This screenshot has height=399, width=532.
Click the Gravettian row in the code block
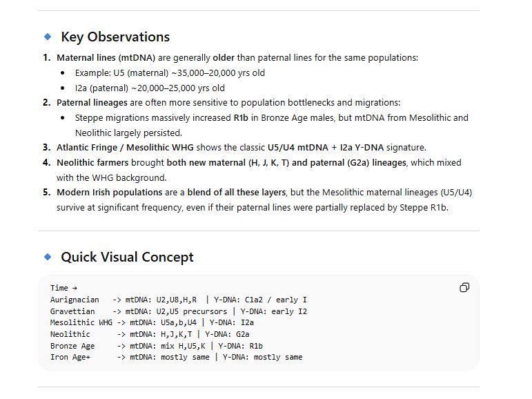pyautogui.click(x=179, y=311)
